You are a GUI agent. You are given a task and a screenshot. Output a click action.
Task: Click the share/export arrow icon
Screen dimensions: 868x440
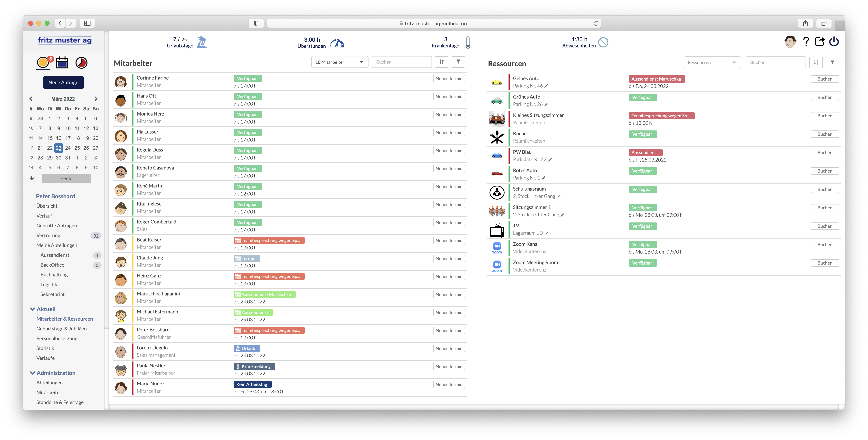[819, 42]
